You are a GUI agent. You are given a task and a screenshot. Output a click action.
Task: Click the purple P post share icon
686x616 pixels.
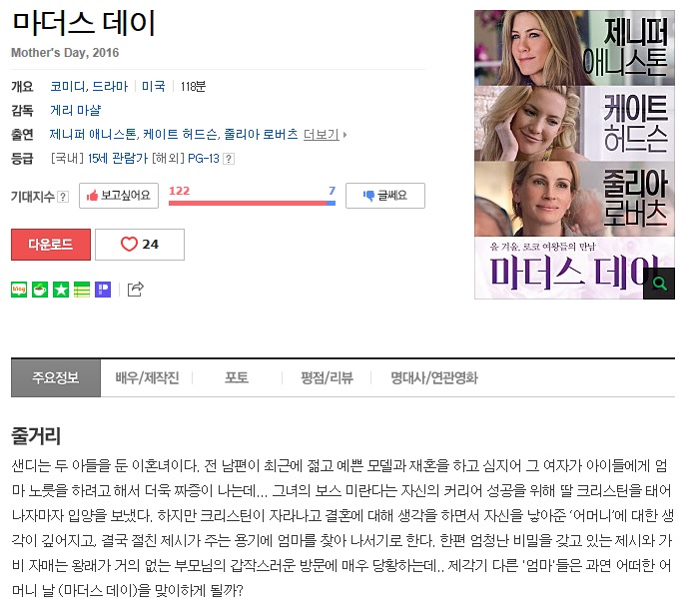[103, 290]
